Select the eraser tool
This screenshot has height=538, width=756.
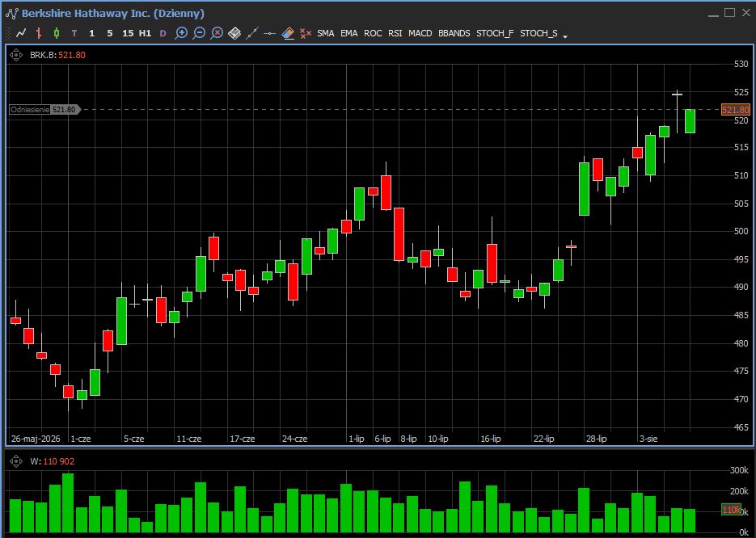[288, 33]
